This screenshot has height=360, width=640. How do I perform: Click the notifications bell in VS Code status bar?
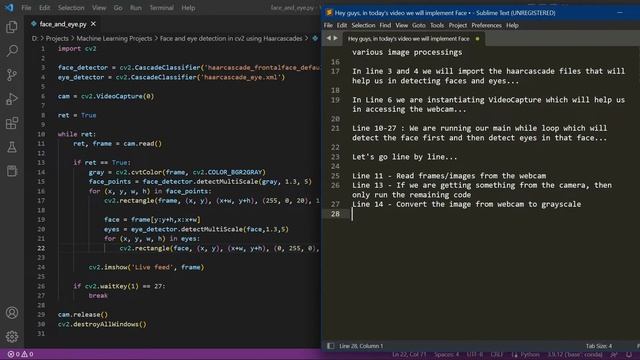click(x=629, y=355)
